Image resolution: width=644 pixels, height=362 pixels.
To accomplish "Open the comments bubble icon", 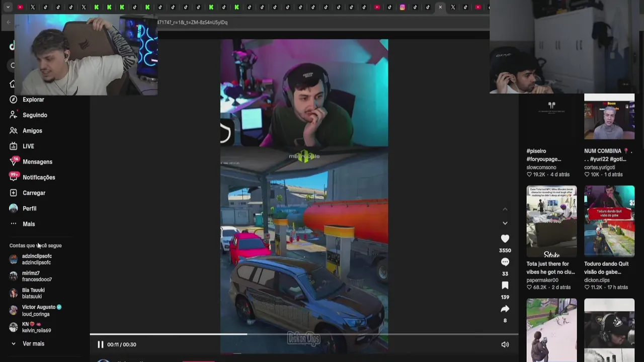I will [505, 262].
